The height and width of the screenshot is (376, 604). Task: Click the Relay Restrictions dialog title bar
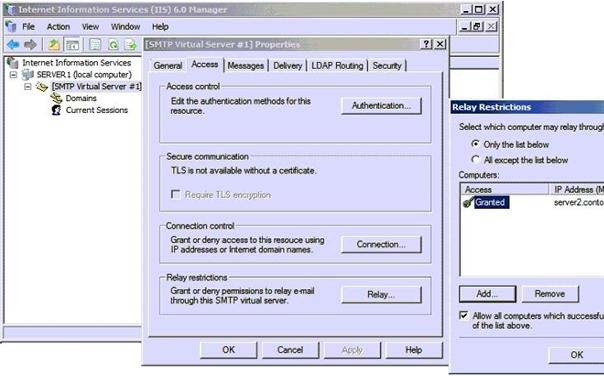coord(528,107)
